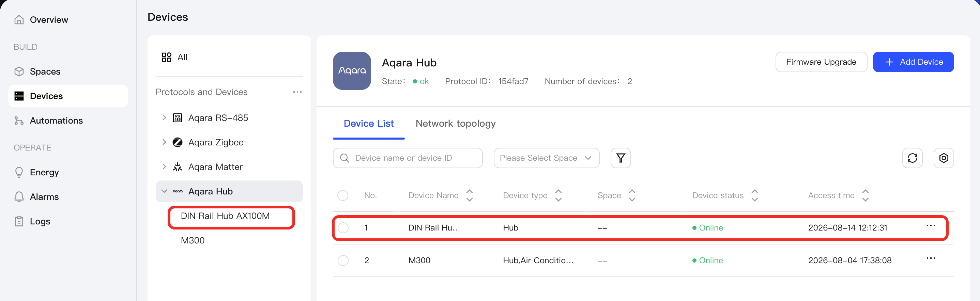Sort by Access time column
This screenshot has width=980, height=301.
(x=866, y=195)
